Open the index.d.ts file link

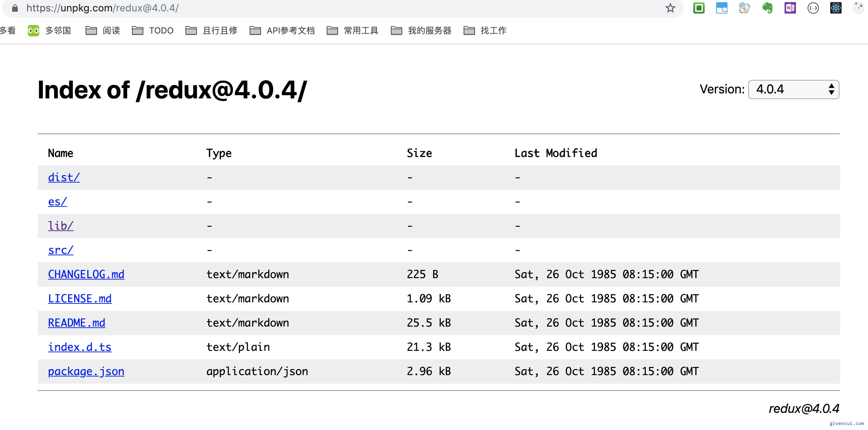(x=80, y=347)
